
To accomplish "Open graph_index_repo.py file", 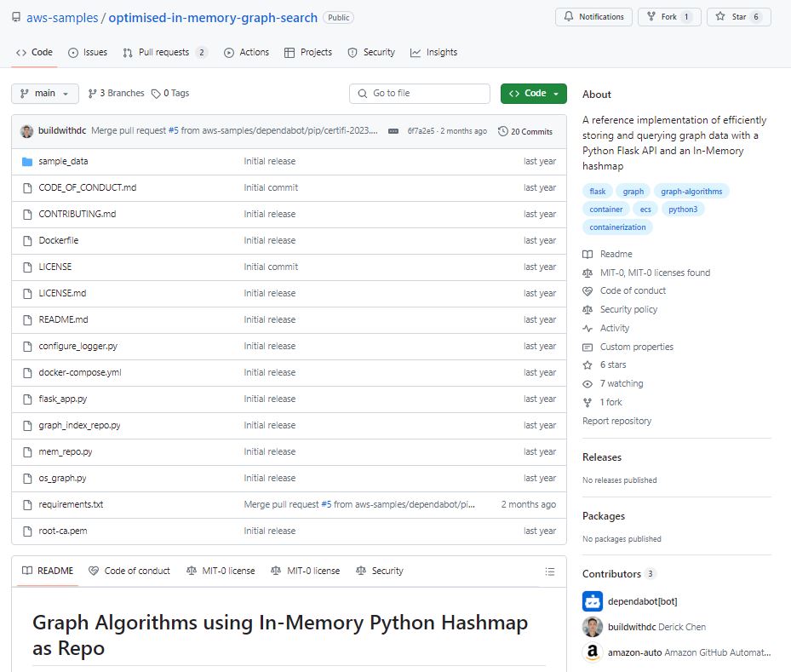I will [x=80, y=426].
